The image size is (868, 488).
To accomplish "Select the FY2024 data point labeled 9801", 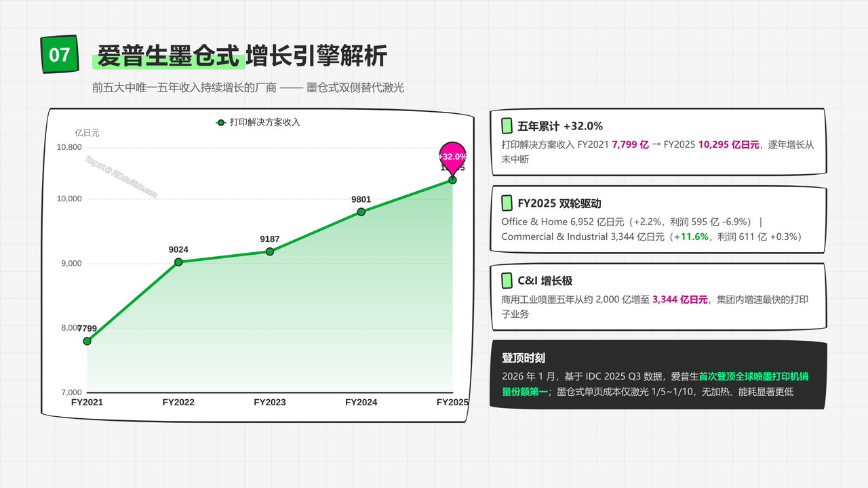I will (x=361, y=212).
